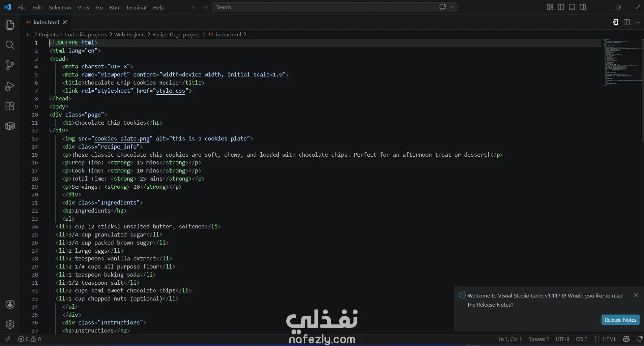Expand the Recipe Page project breadcrumb
Viewport: 644px width, 346px height.
(176, 34)
